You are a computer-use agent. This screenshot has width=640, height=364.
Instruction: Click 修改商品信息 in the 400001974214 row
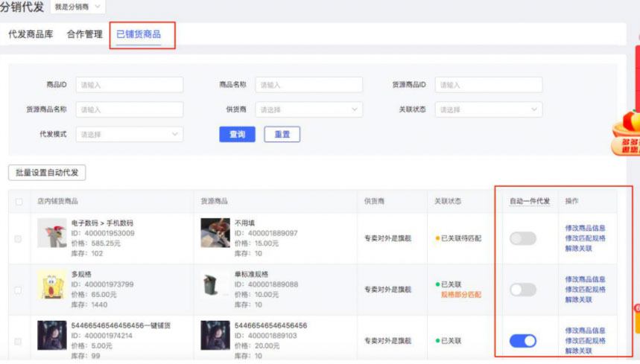pyautogui.click(x=586, y=331)
